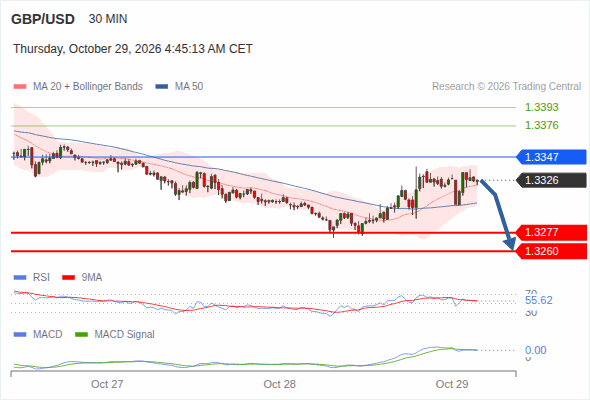Image resolution: width=590 pixels, height=400 pixels.
Task: Click the MACD Signal legend label
Action: coord(125,335)
